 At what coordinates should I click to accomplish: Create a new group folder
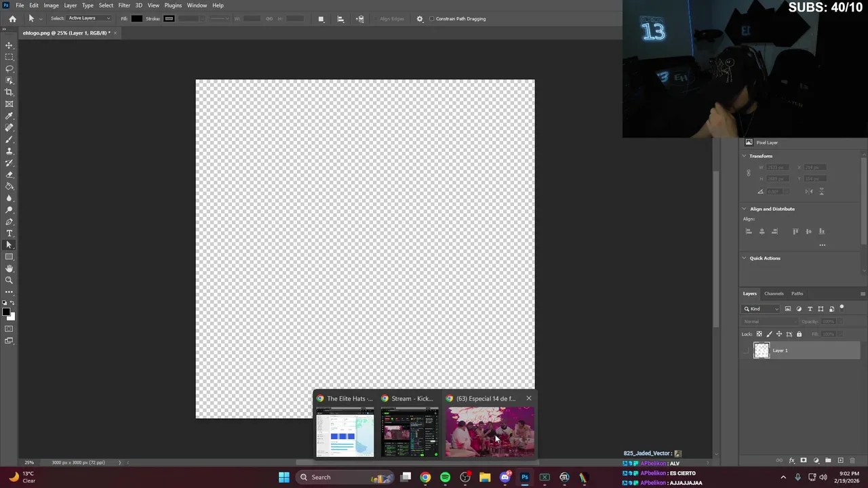tap(828, 461)
